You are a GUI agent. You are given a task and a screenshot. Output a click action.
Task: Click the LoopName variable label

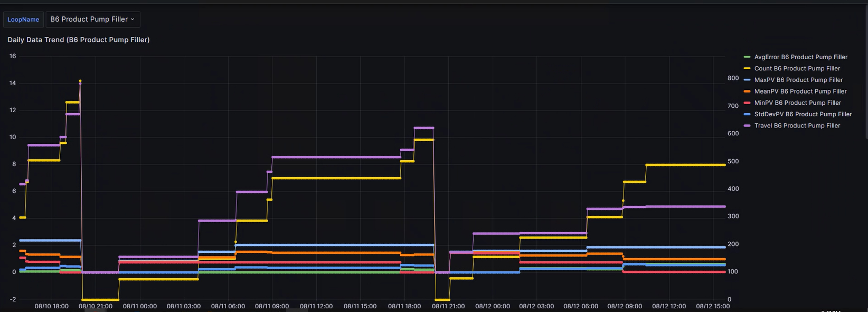(23, 20)
